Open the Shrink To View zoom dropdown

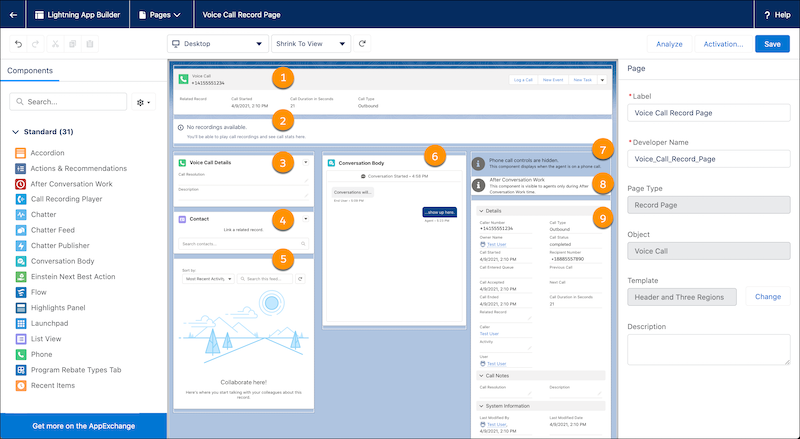[312, 44]
